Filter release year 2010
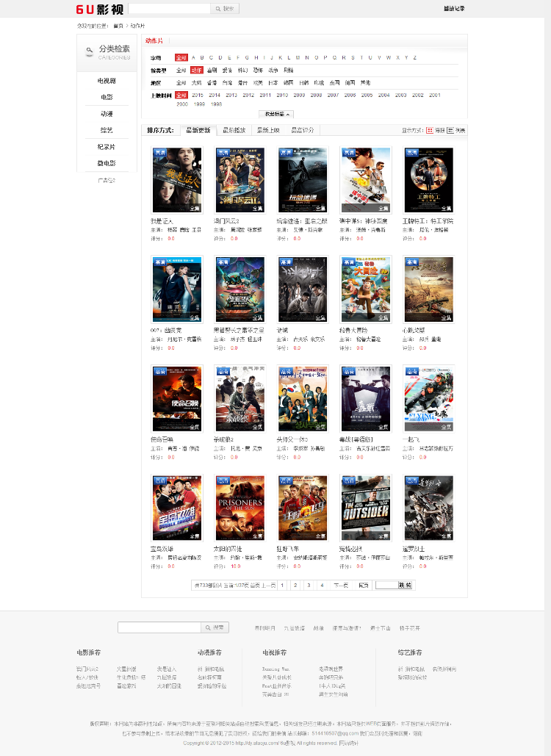The height and width of the screenshot is (756, 551). click(x=282, y=95)
